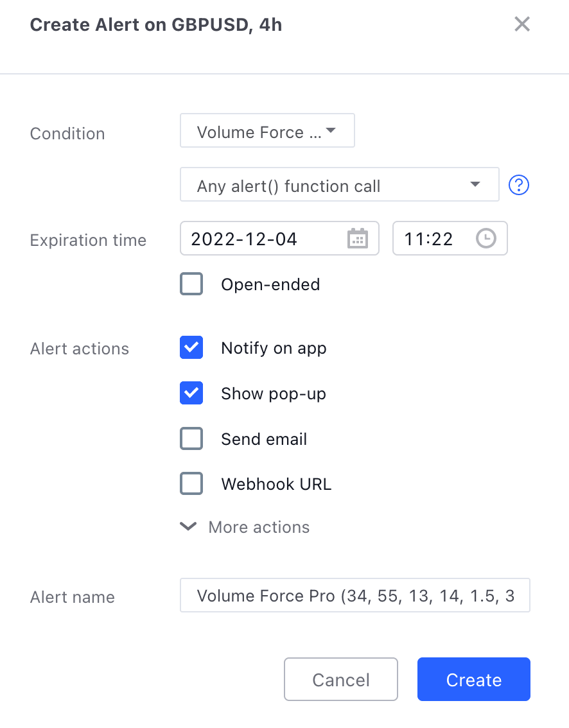This screenshot has height=728, width=569.
Task: Open the Any alert() function call dropdown
Action: click(340, 184)
